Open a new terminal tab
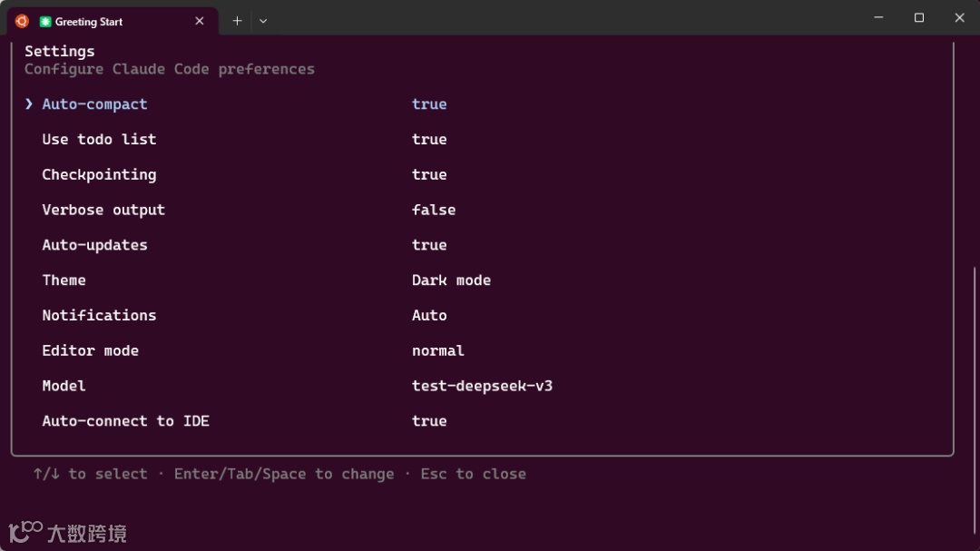The image size is (980, 551). pyautogui.click(x=237, y=21)
